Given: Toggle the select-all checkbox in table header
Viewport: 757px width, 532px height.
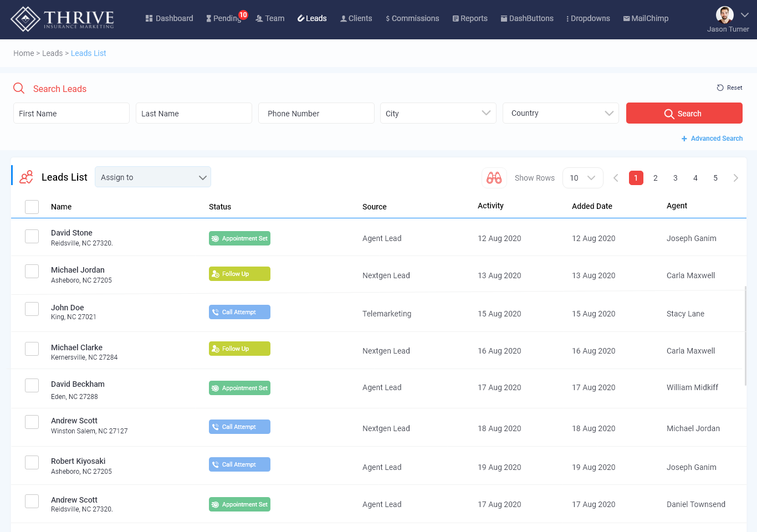Looking at the screenshot, I should pyautogui.click(x=32, y=207).
